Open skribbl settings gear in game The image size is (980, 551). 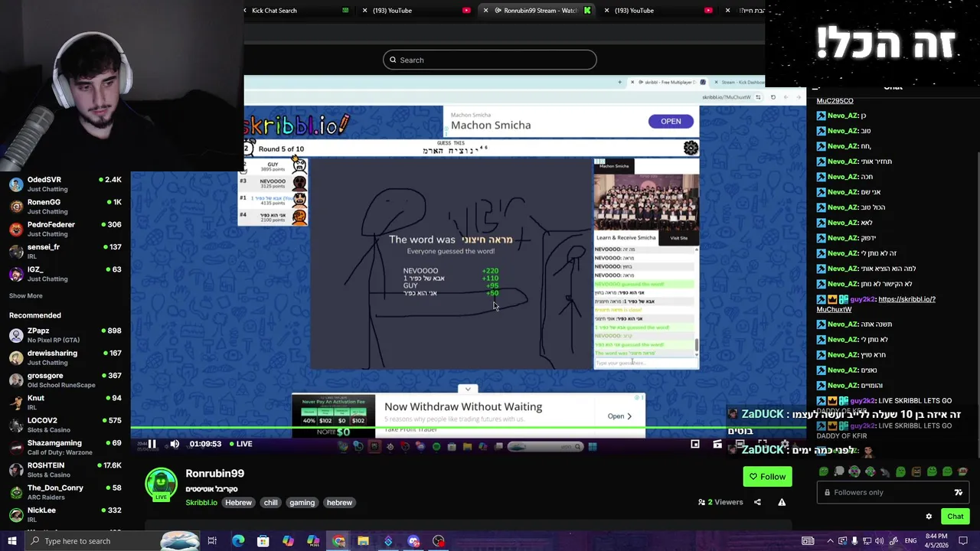click(x=691, y=148)
